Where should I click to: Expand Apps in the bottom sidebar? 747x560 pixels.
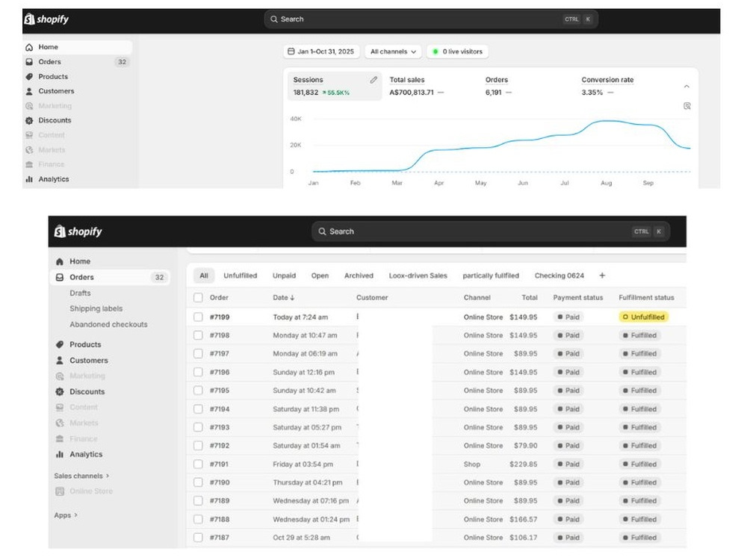[x=66, y=515]
